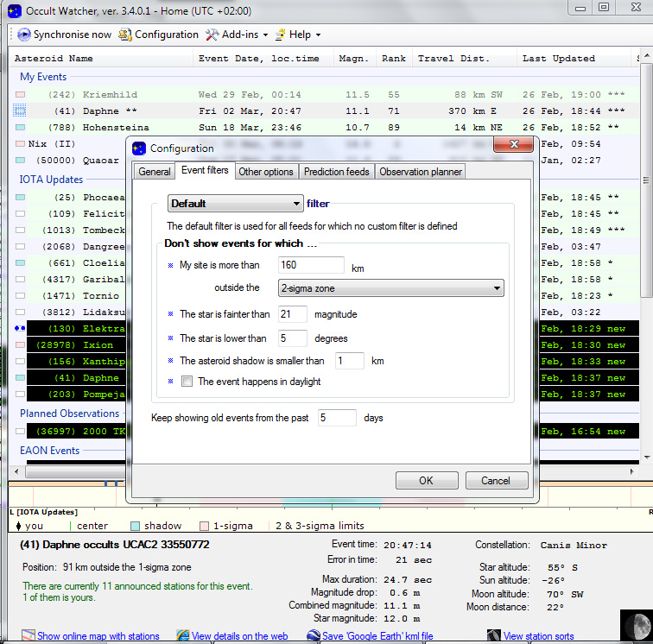The width and height of the screenshot is (653, 644).
Task: Click the My Events group header
Action: point(43,77)
